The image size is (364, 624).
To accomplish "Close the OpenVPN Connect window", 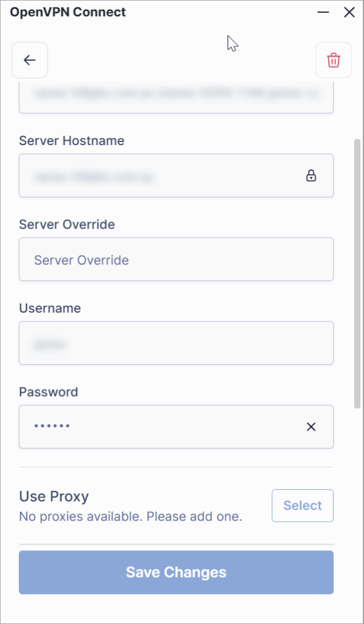I will tap(349, 12).
